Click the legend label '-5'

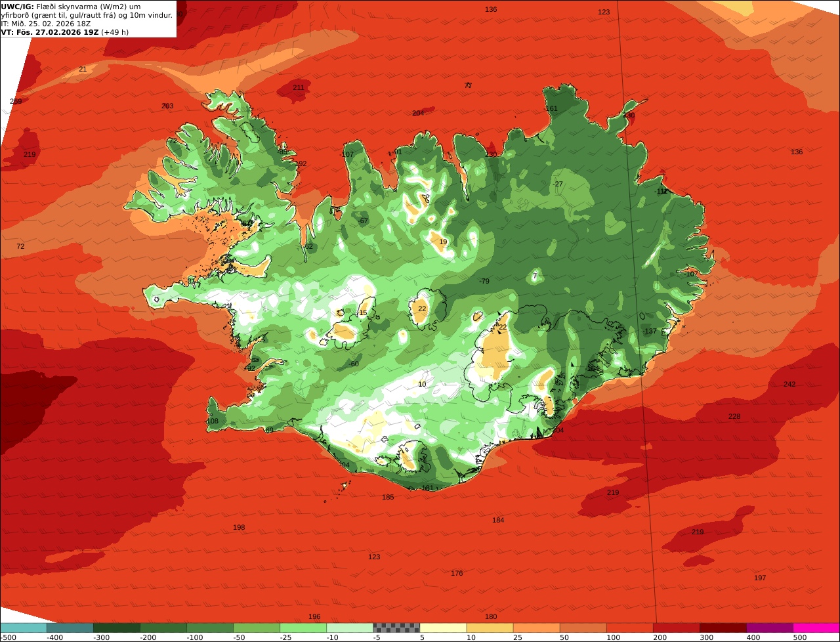pos(377,637)
